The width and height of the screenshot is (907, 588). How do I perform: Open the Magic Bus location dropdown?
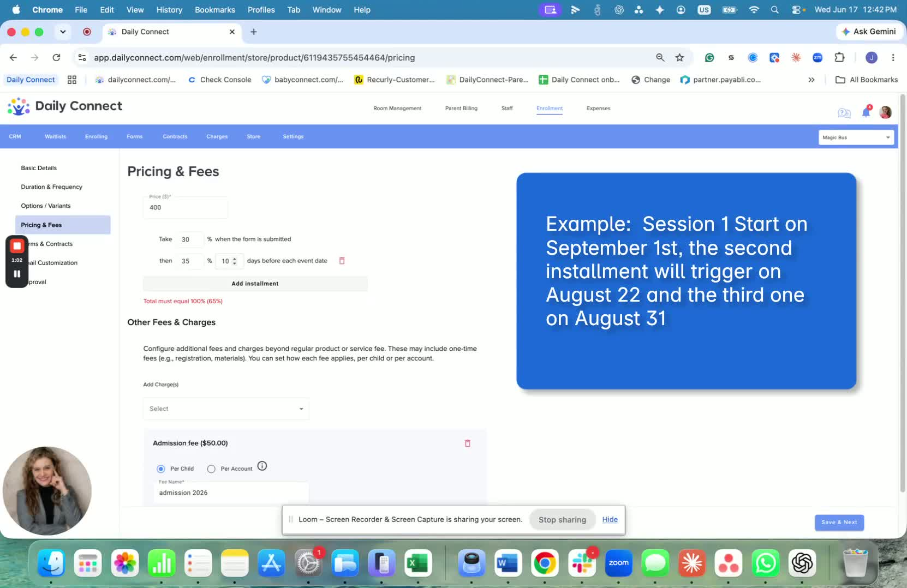pyautogui.click(x=856, y=137)
